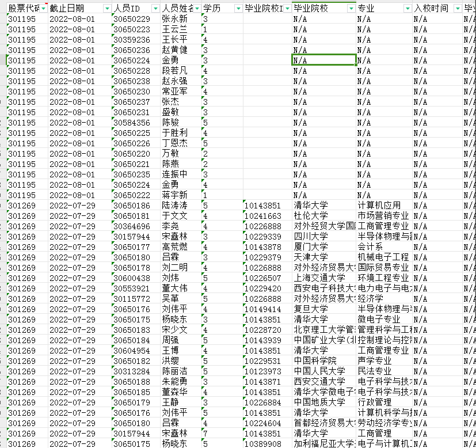
Task: Open the 毕业院校 filter dropdown arrow
Action: (x=351, y=9)
